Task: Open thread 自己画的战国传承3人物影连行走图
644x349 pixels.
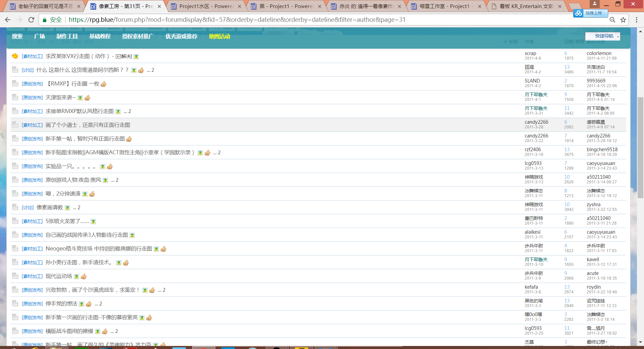Action: [x=87, y=235]
